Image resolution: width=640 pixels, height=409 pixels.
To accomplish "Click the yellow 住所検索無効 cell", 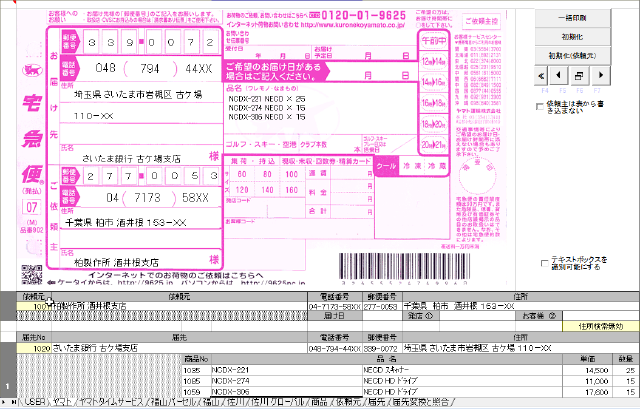I will click(x=601, y=326).
